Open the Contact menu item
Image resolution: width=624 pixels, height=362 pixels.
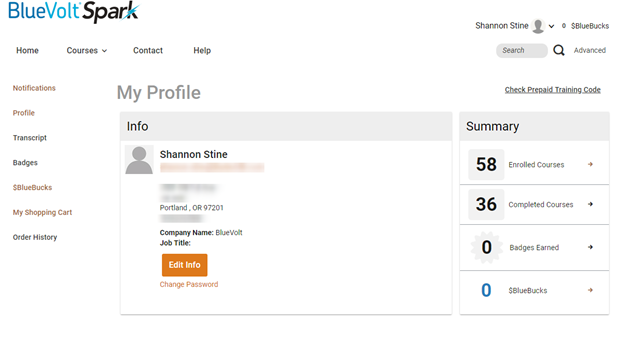click(148, 51)
